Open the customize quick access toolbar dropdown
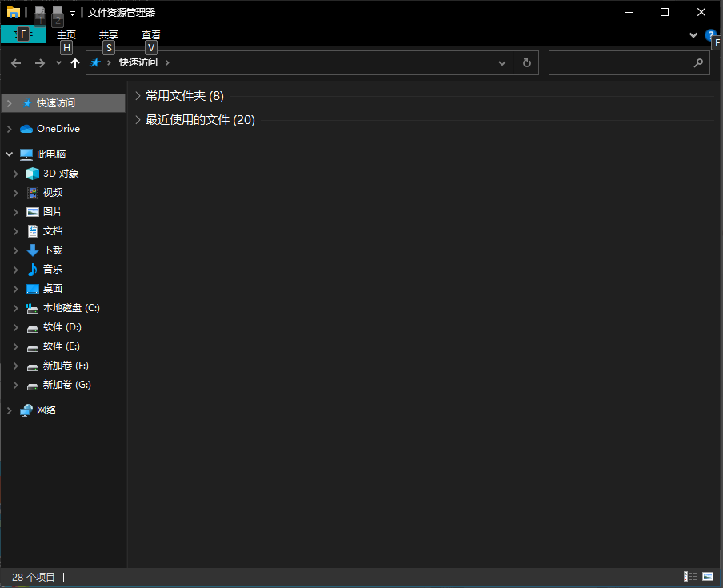 click(72, 12)
